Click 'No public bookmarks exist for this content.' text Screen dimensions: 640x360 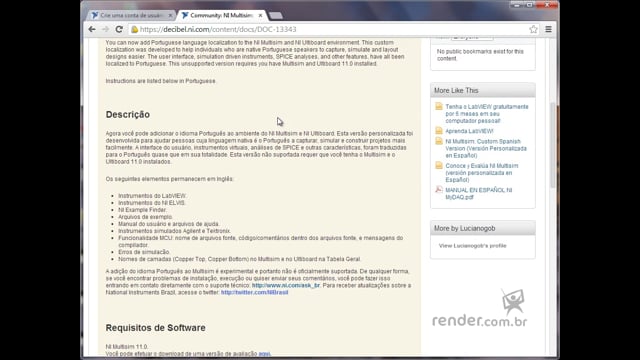(480, 55)
